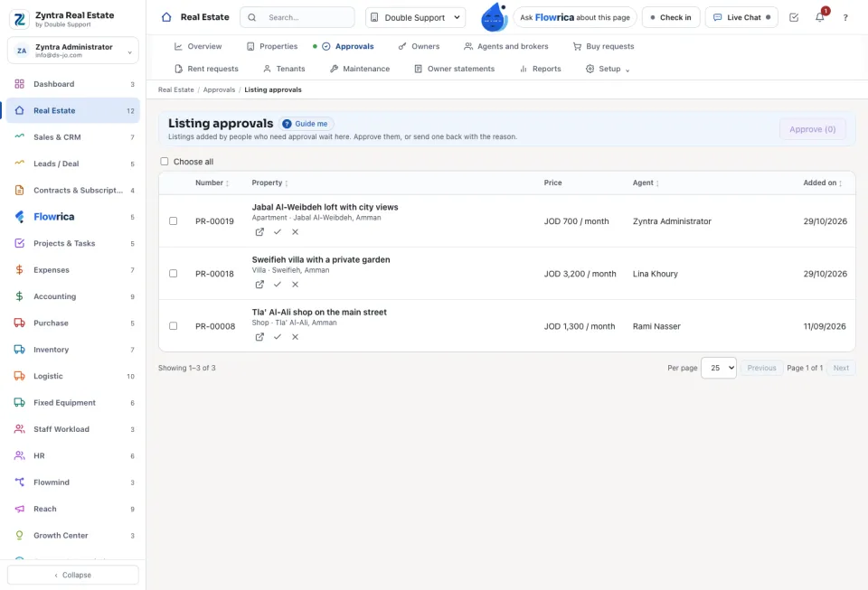Expand the Setup menu
The image size is (868, 590).
pos(608,69)
